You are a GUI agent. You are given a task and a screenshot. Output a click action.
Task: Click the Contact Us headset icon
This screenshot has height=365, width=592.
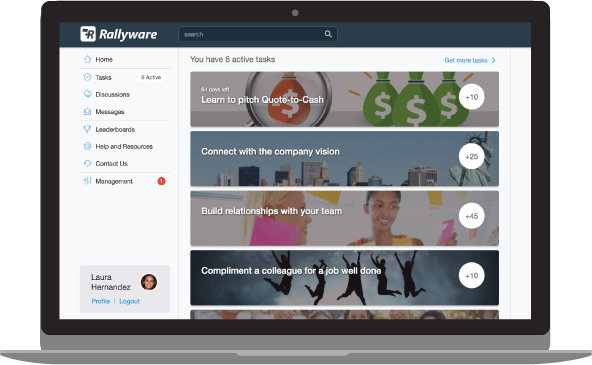(x=87, y=163)
